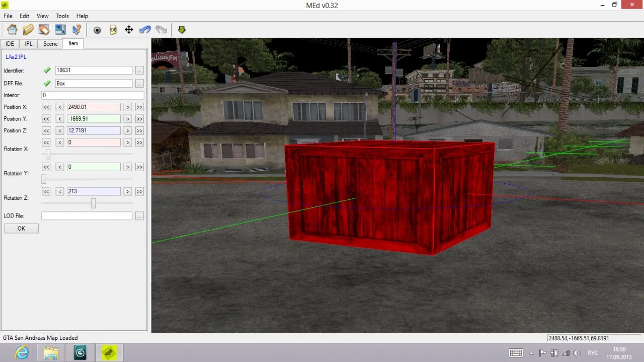The width and height of the screenshot is (644, 362).
Task: Click the help pointer question-mark icon
Action: tap(76, 30)
